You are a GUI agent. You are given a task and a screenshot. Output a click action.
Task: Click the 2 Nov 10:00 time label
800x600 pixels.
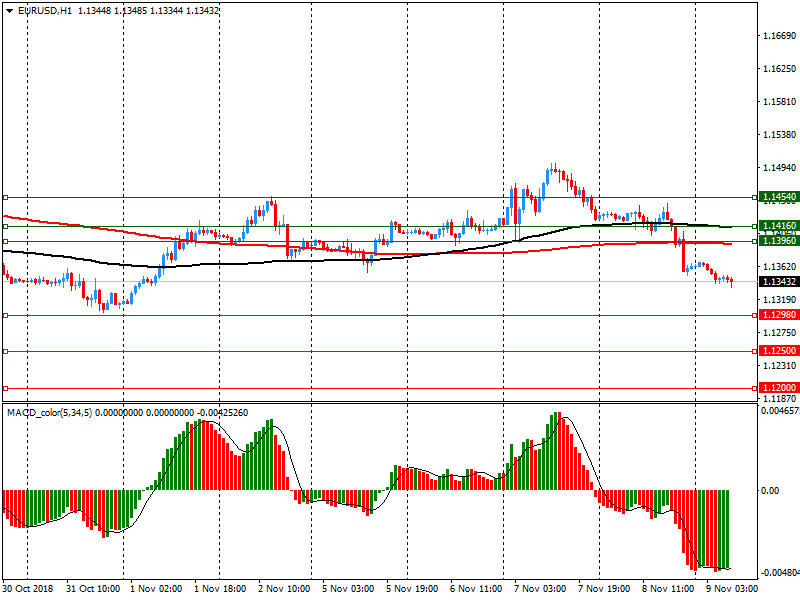click(286, 590)
